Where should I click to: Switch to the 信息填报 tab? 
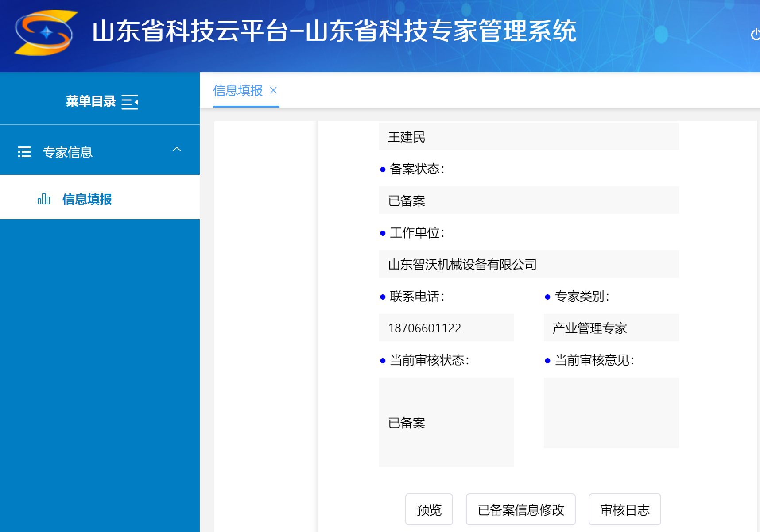coord(238,91)
